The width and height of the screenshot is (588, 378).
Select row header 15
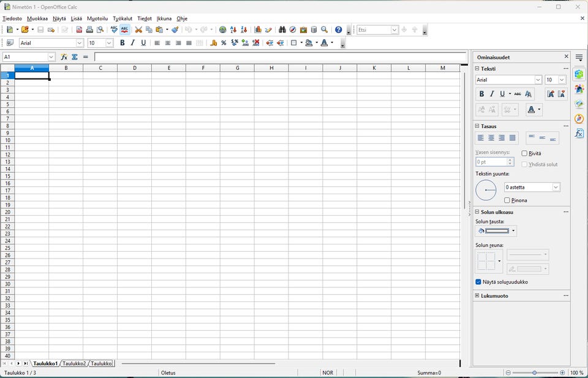click(7, 176)
